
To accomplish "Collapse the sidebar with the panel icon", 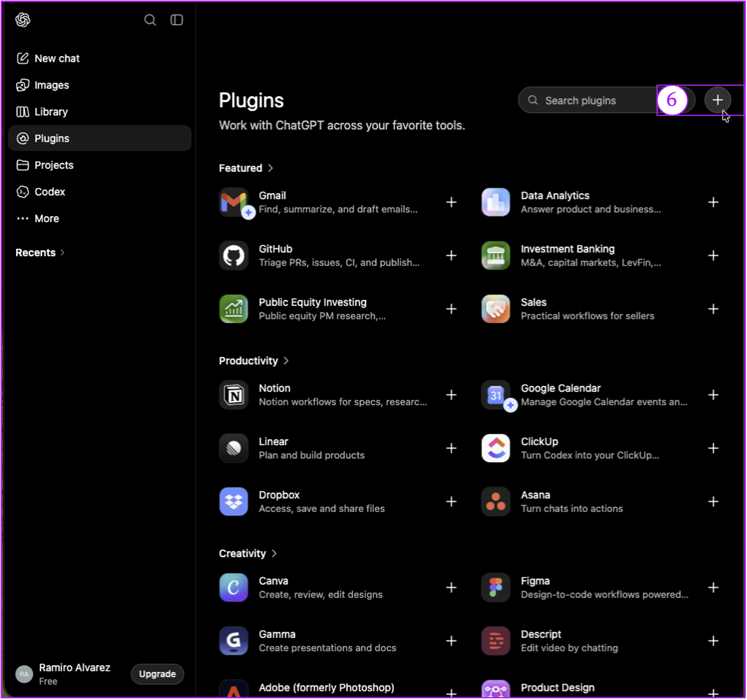I will pos(176,20).
